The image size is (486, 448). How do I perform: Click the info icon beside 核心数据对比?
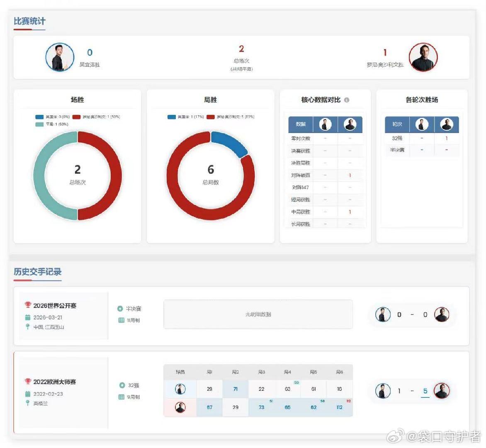pyautogui.click(x=347, y=100)
